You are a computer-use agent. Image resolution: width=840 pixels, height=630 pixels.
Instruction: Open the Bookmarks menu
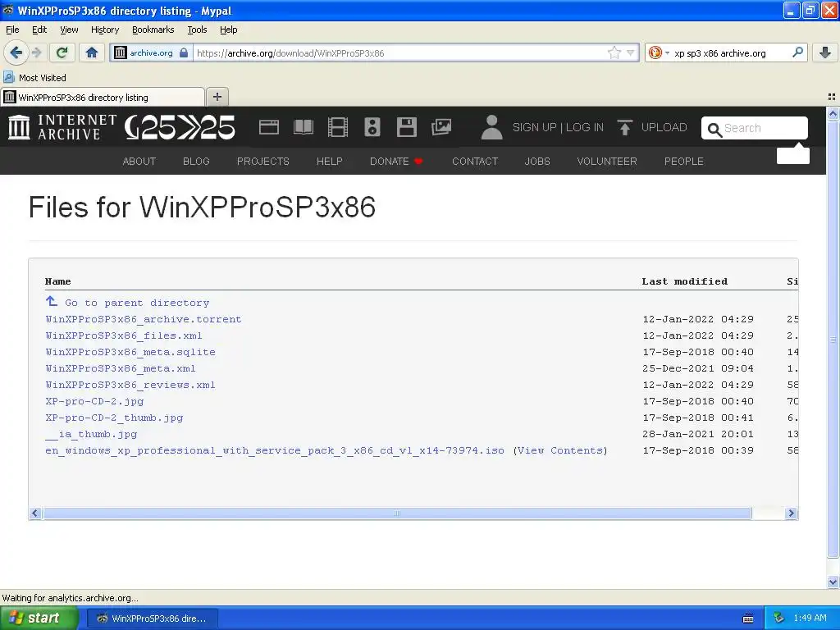pos(153,30)
